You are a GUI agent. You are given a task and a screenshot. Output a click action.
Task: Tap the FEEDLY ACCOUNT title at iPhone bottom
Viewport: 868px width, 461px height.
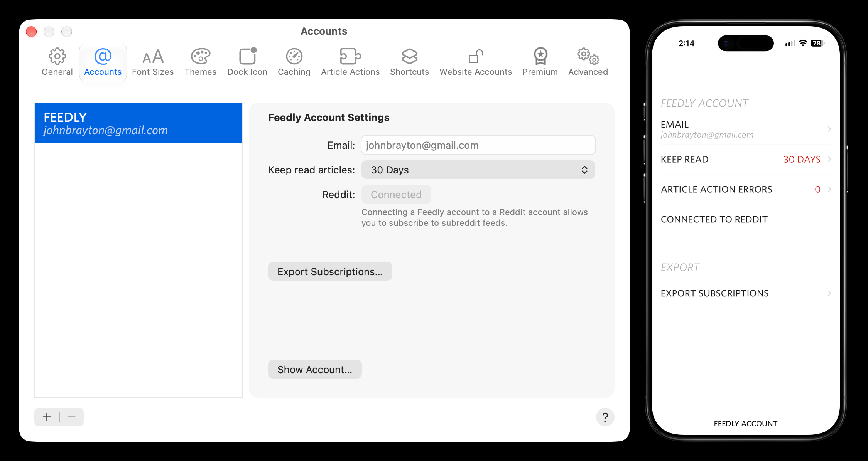(745, 424)
